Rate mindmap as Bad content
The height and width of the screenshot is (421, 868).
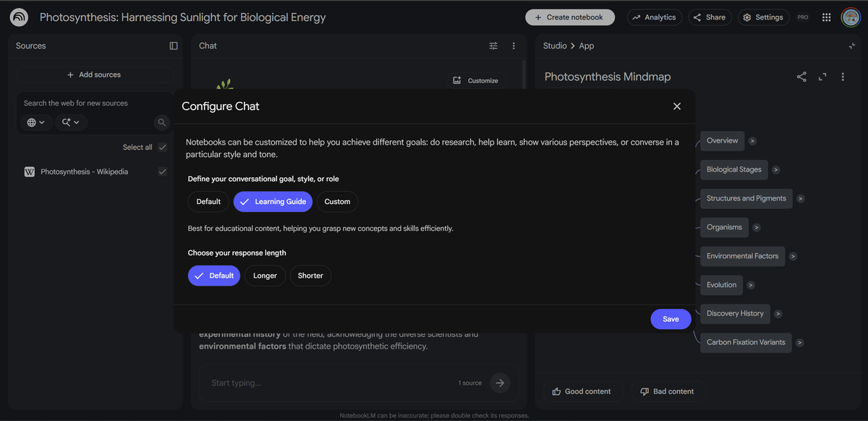(667, 391)
